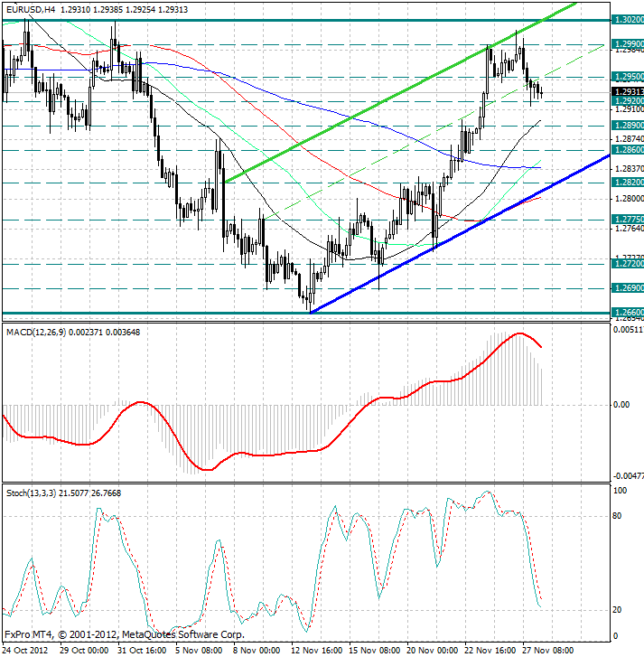Select the 1.2720 price level label

tap(627, 264)
